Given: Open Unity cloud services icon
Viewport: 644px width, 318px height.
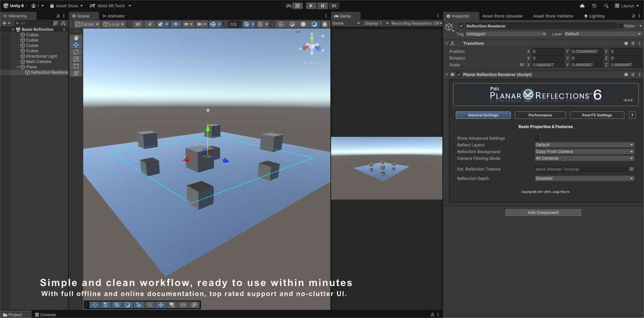Looking at the screenshot, I should pos(582,5).
